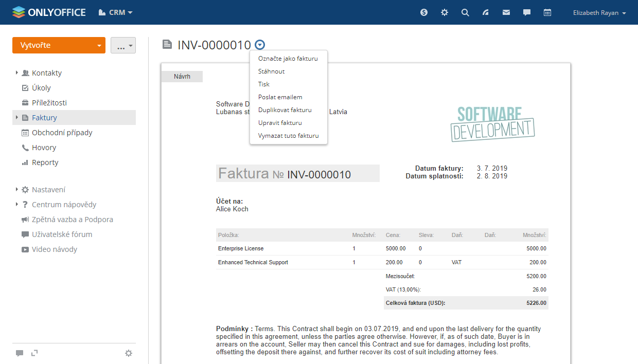This screenshot has height=364, width=638.
Task: Open the feed icon in header
Action: pyautogui.click(x=486, y=12)
